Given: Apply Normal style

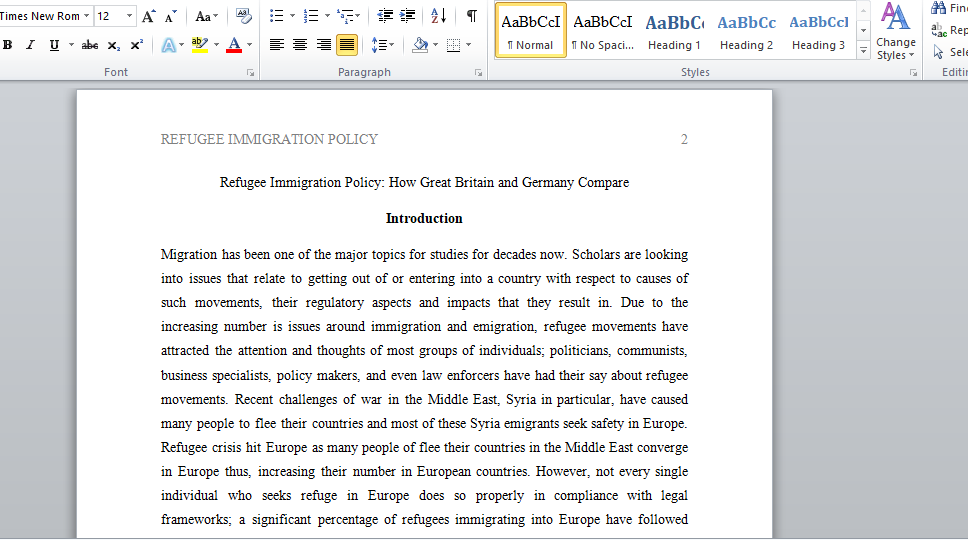Looking at the screenshot, I should click(x=530, y=30).
